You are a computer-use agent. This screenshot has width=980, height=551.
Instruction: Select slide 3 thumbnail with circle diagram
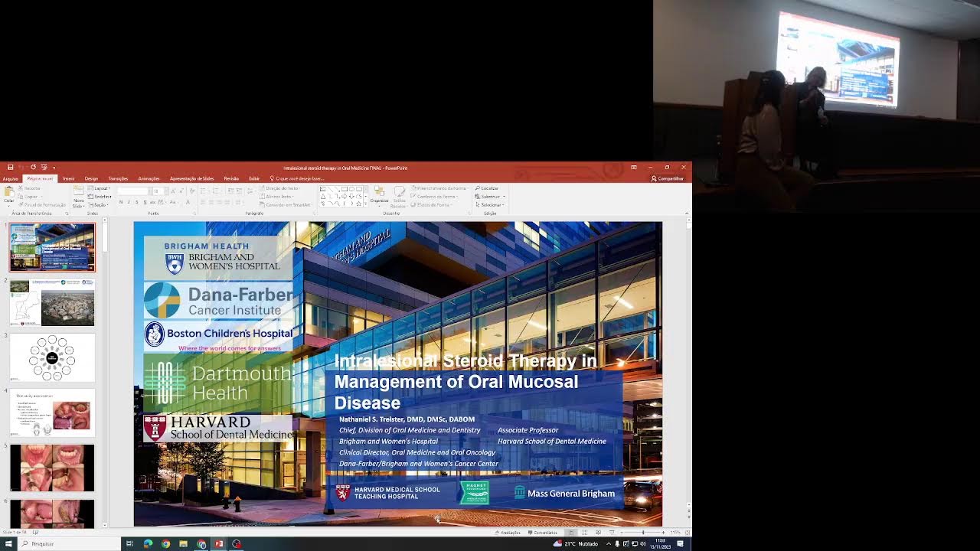pos(52,357)
